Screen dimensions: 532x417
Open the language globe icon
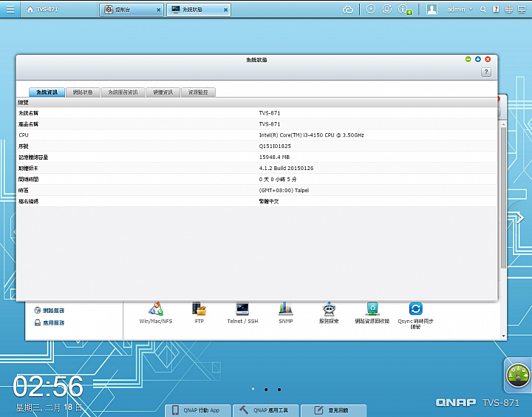click(x=509, y=10)
